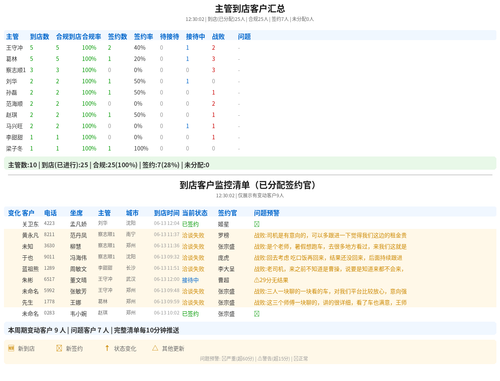
Task: Click the 签约官 column header
Action: click(x=227, y=213)
